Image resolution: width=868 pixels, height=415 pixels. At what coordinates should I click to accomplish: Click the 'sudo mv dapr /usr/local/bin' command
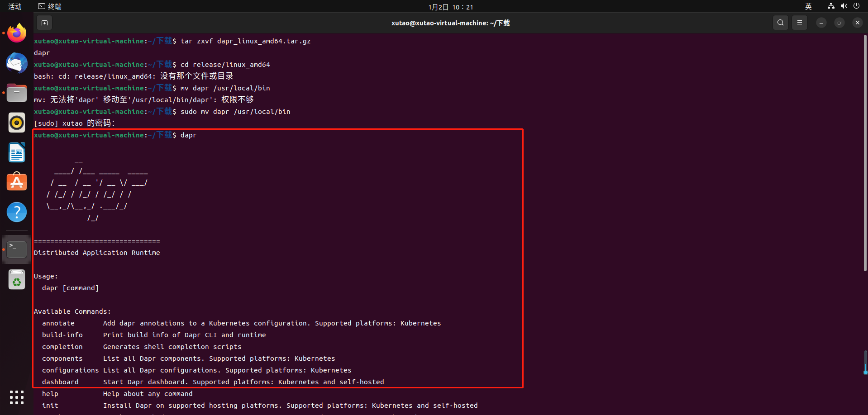pyautogui.click(x=235, y=112)
